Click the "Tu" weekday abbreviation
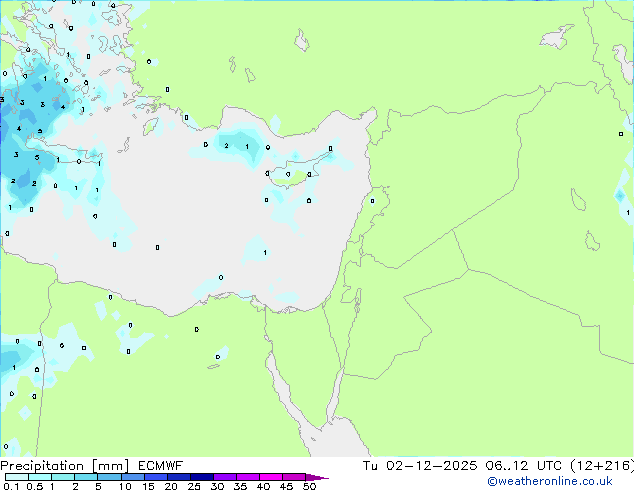Screen dimensions: 634x490 tap(370, 466)
